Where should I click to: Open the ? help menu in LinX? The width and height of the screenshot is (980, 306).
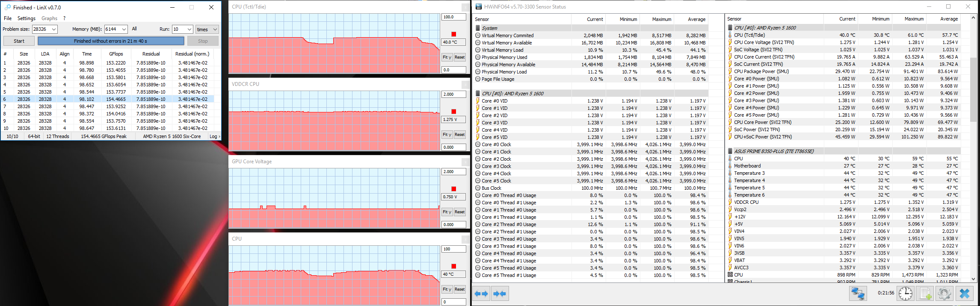click(x=64, y=18)
